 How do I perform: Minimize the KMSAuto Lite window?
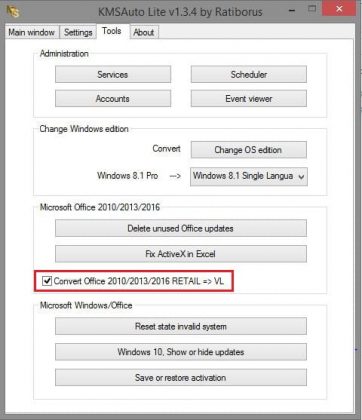292,11
